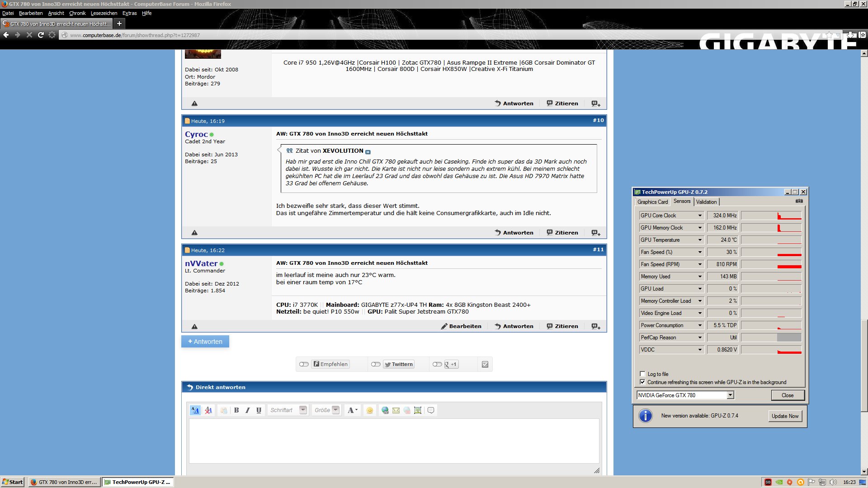This screenshot has width=868, height=488.
Task: Underline text in reply editor
Action: click(259, 410)
